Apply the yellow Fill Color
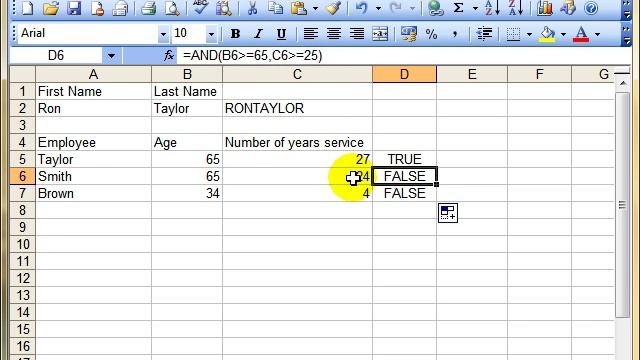 point(548,34)
